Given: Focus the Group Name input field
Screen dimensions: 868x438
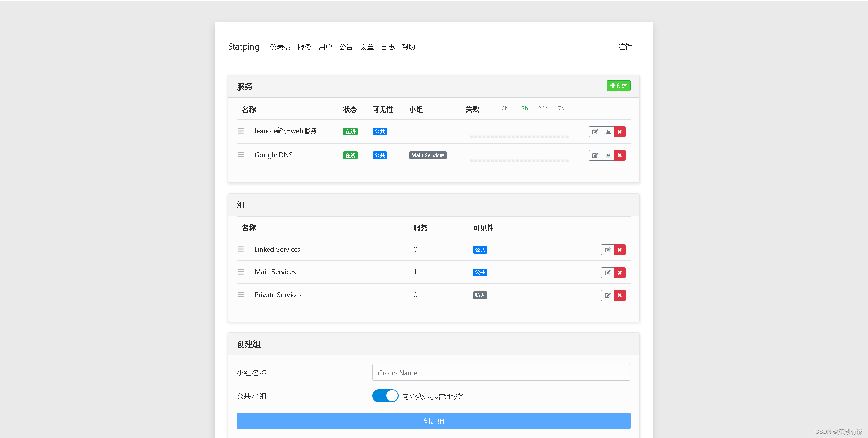Looking at the screenshot, I should (x=501, y=373).
